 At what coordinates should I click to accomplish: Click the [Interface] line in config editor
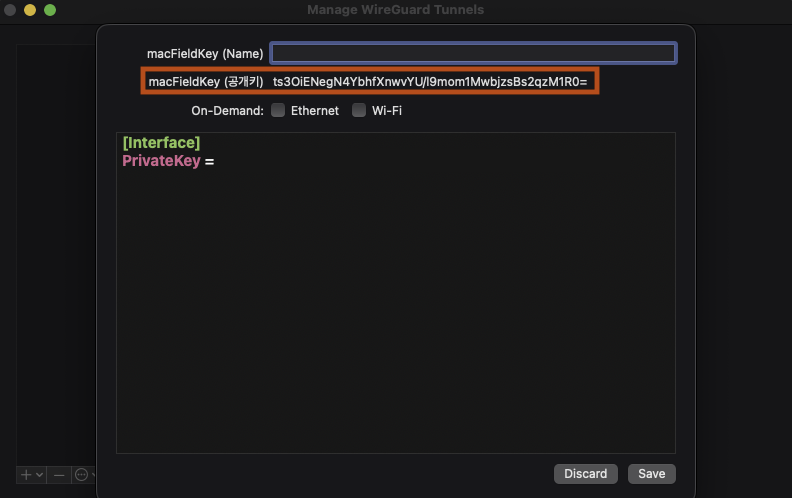point(161,142)
